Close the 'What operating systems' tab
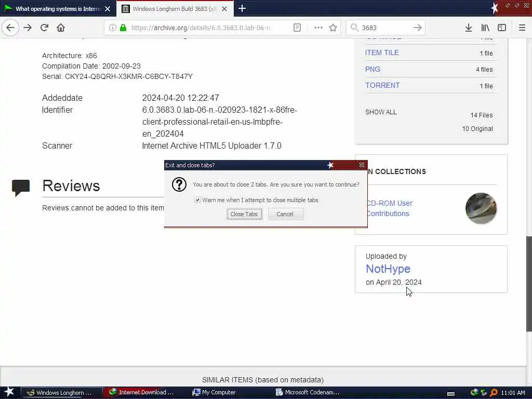This screenshot has height=399, width=532. click(x=108, y=9)
